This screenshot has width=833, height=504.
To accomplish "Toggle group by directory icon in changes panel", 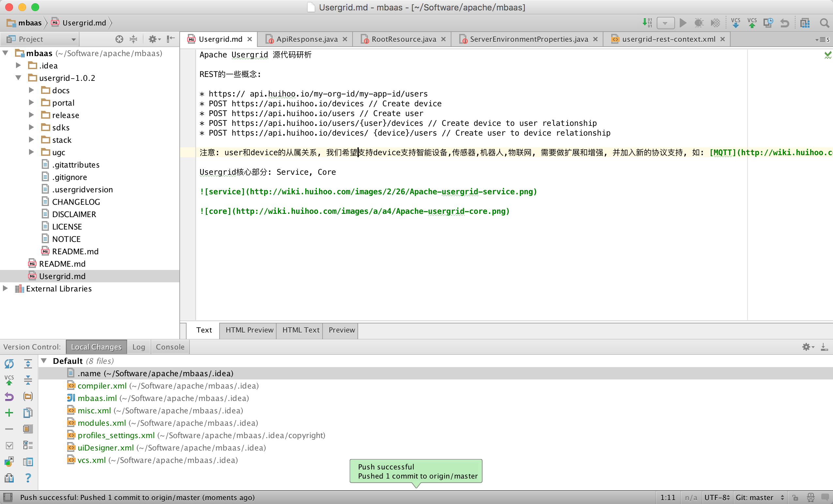I will coord(28,396).
